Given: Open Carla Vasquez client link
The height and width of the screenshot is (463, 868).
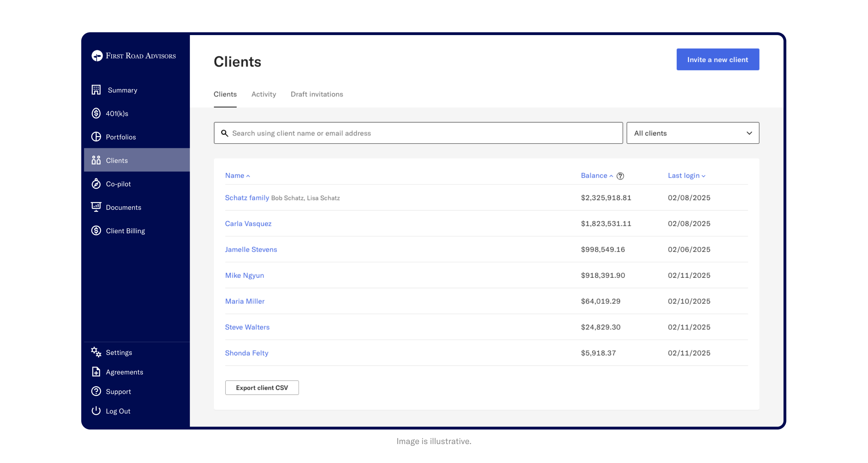Looking at the screenshot, I should coord(248,223).
